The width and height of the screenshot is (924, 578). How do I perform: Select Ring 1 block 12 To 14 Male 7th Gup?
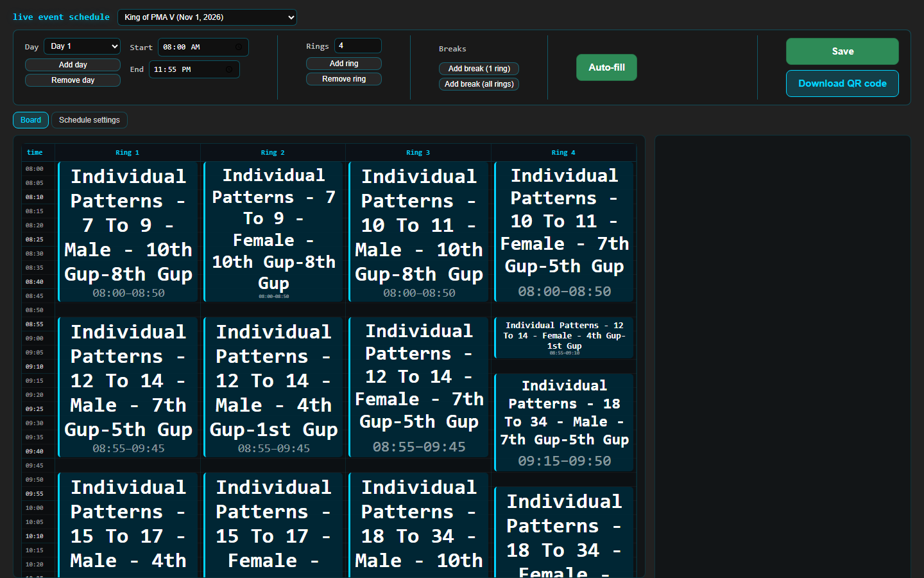pos(128,387)
